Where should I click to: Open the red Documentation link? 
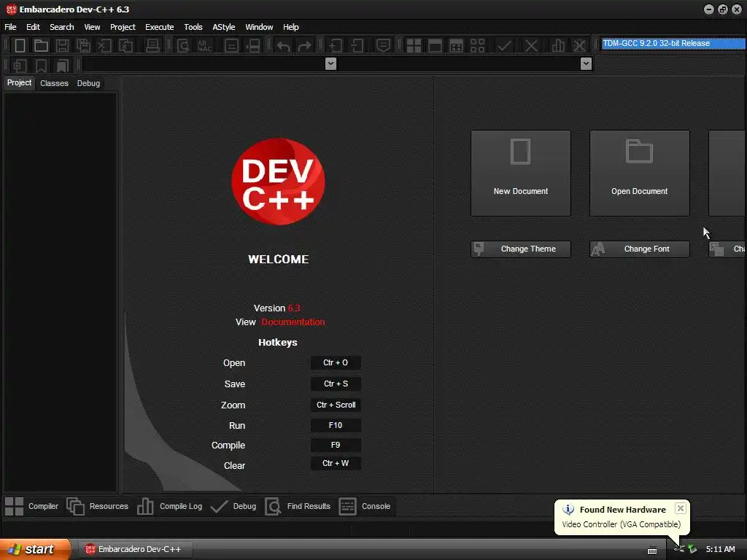click(293, 322)
